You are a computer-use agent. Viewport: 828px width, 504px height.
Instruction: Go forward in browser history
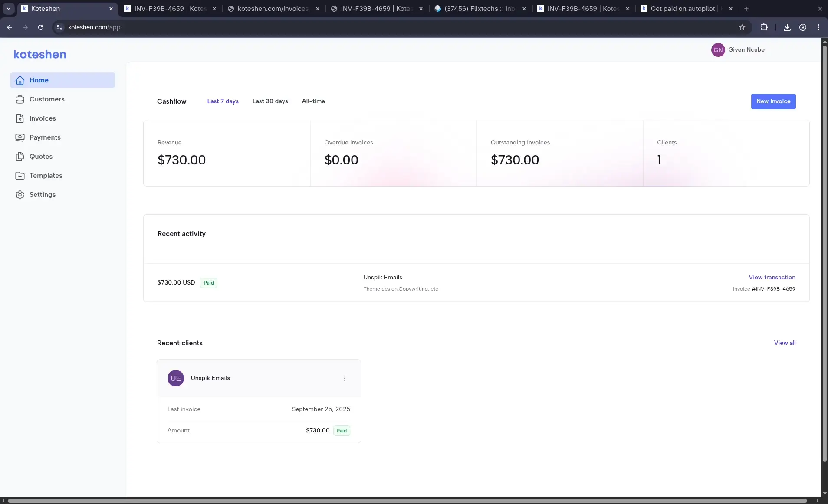(x=25, y=27)
